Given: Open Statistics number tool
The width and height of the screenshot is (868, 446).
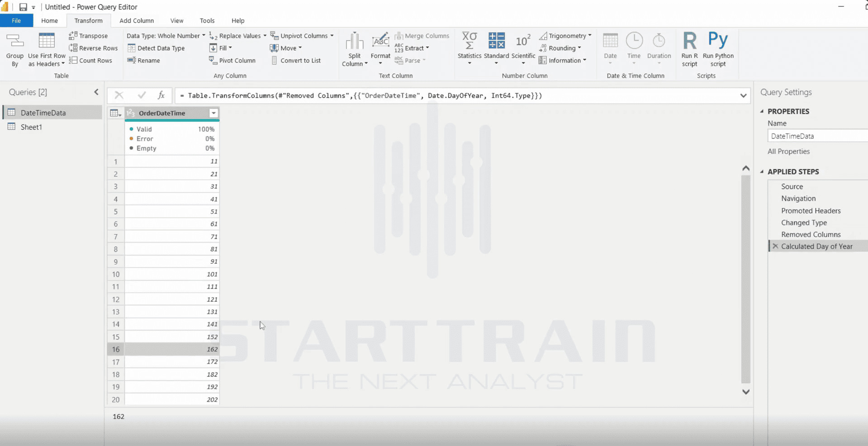Looking at the screenshot, I should [470, 49].
